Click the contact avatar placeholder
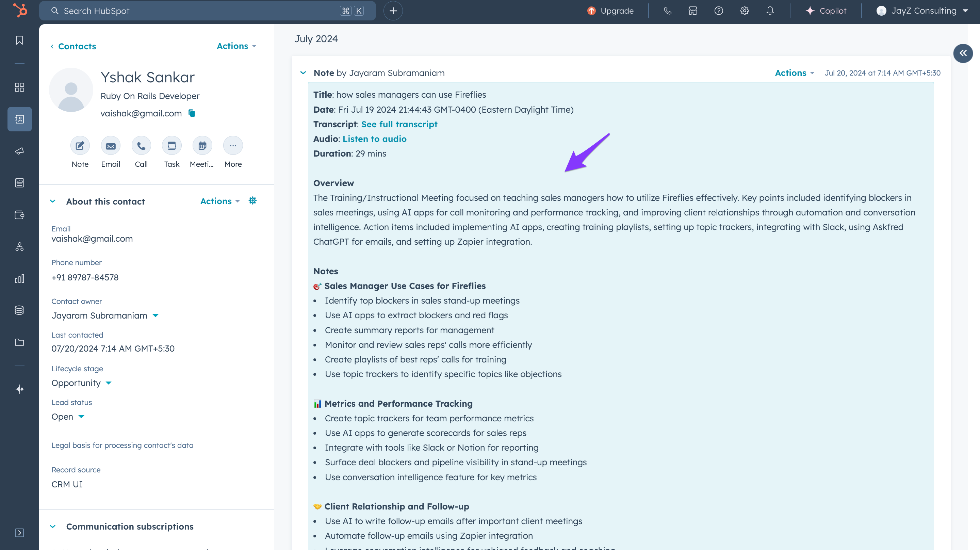This screenshot has width=980, height=550. tap(71, 90)
